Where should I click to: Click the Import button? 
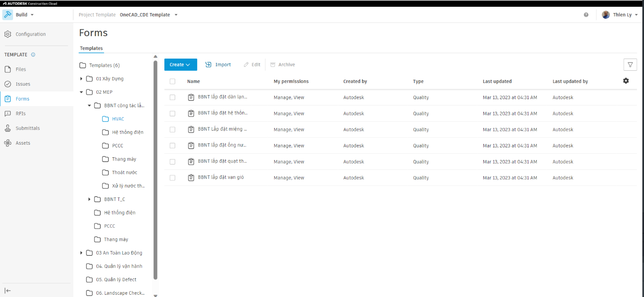tap(218, 64)
